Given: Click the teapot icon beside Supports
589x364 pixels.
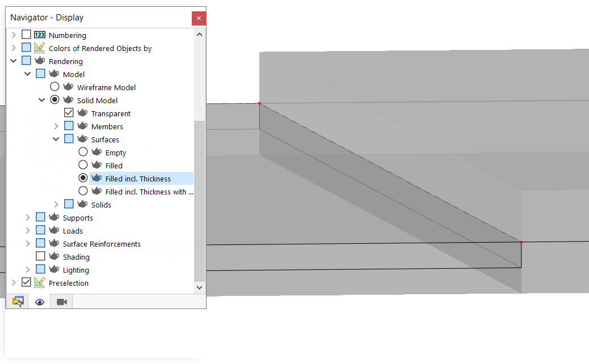Looking at the screenshot, I should 54,217.
